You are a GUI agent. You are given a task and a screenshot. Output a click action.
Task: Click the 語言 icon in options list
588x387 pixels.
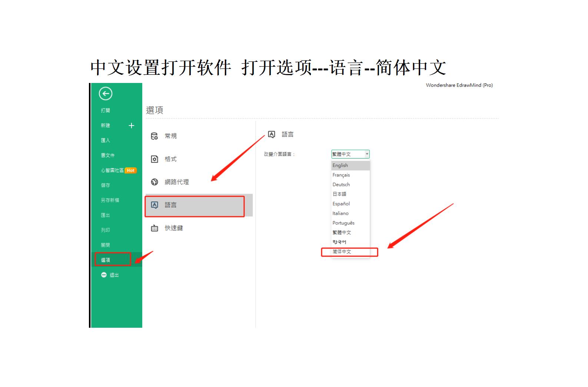[x=155, y=205]
